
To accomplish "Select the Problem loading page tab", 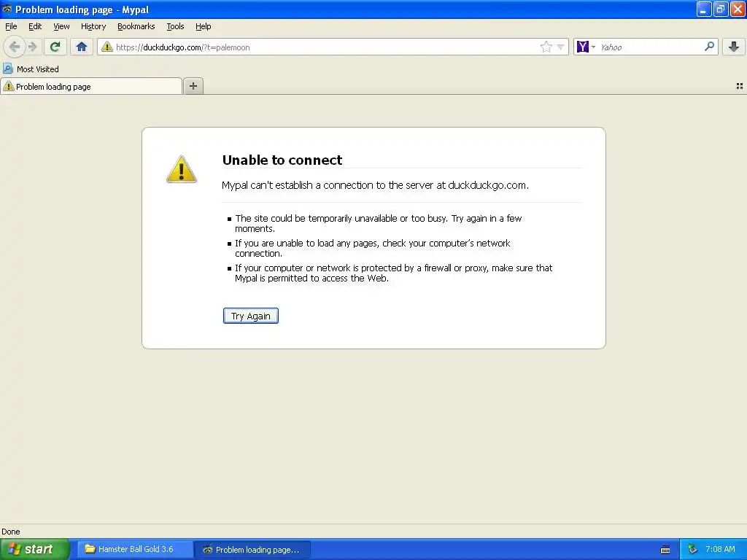I will point(91,86).
